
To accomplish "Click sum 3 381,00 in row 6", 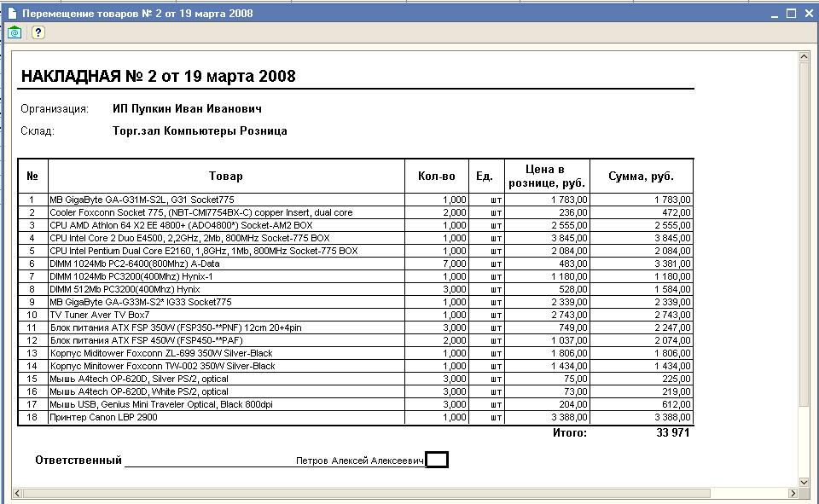I will 673,264.
